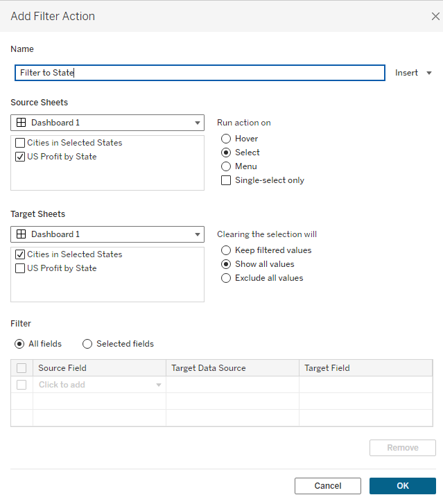Screen dimensions: 443x504
Task: Uncheck US Profit by State source sheet
Action: [x=20, y=157]
